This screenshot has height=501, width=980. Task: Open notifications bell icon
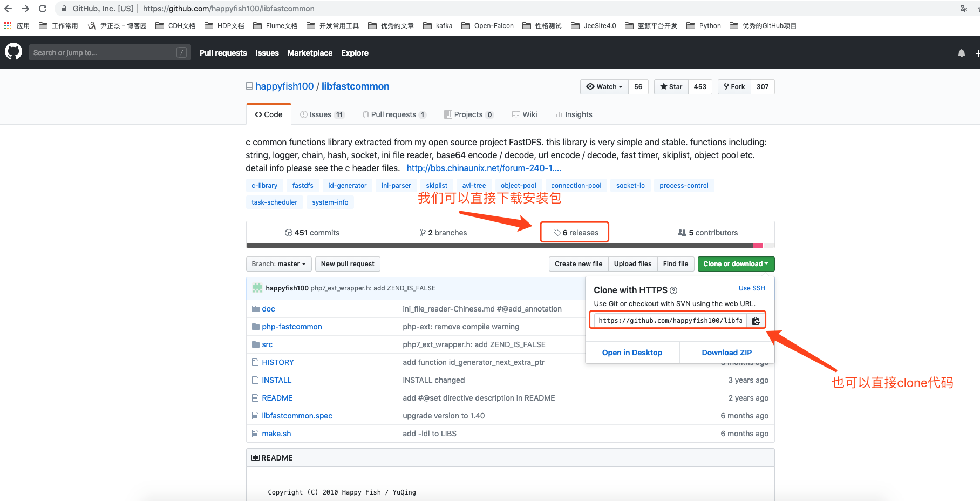[x=962, y=53]
